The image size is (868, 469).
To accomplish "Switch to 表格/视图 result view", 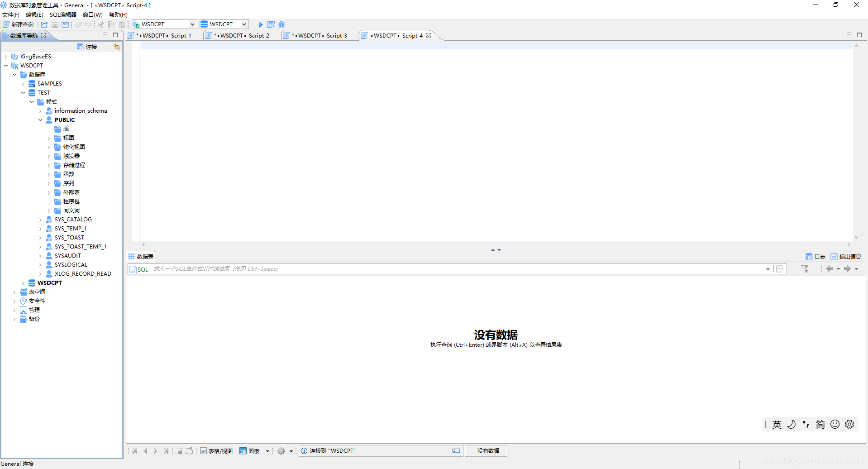I will click(216, 451).
